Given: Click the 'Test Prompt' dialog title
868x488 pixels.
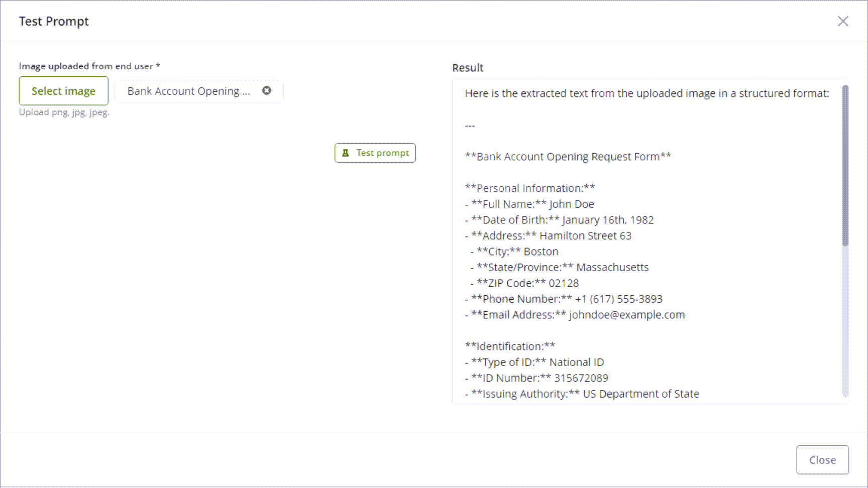Looking at the screenshot, I should click(x=54, y=21).
